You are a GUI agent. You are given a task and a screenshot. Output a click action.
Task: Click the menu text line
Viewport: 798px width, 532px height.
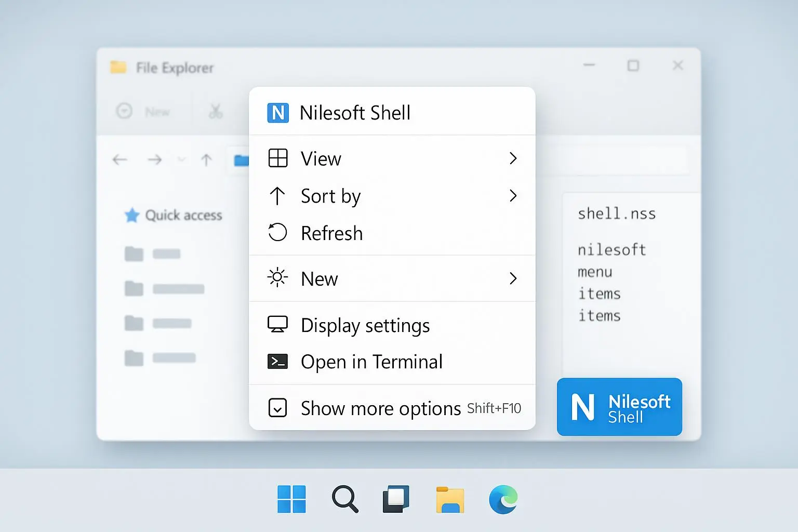click(x=595, y=272)
